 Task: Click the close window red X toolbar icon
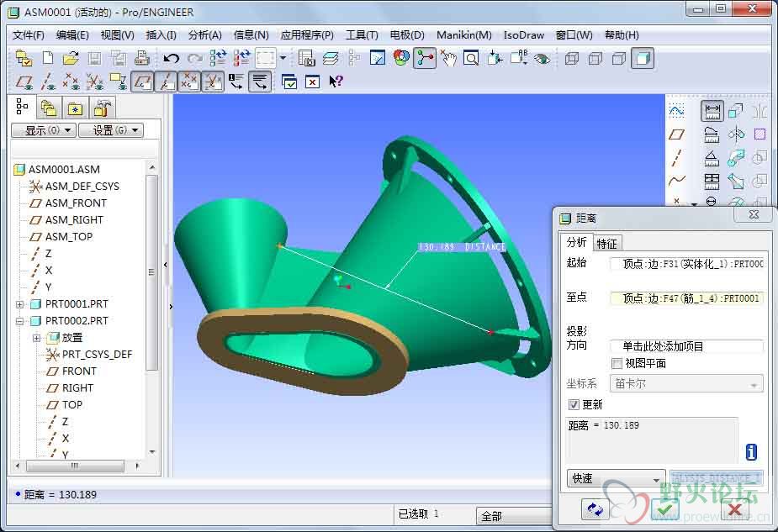click(x=312, y=82)
